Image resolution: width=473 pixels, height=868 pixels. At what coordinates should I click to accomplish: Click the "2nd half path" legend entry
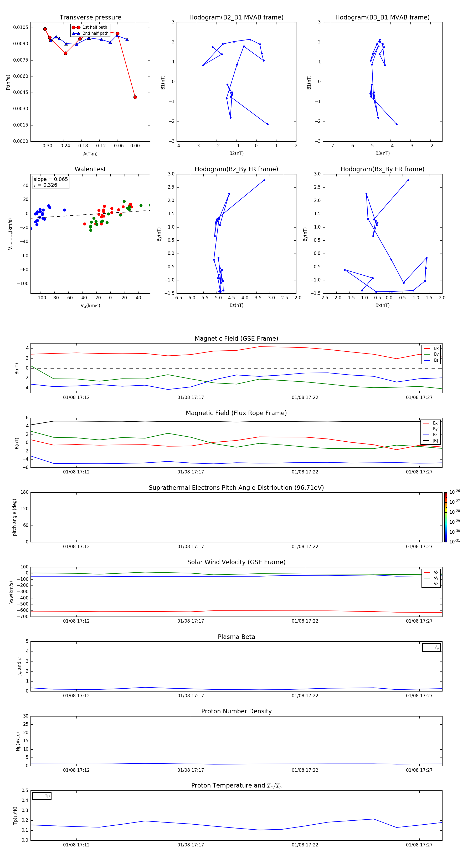click(90, 33)
